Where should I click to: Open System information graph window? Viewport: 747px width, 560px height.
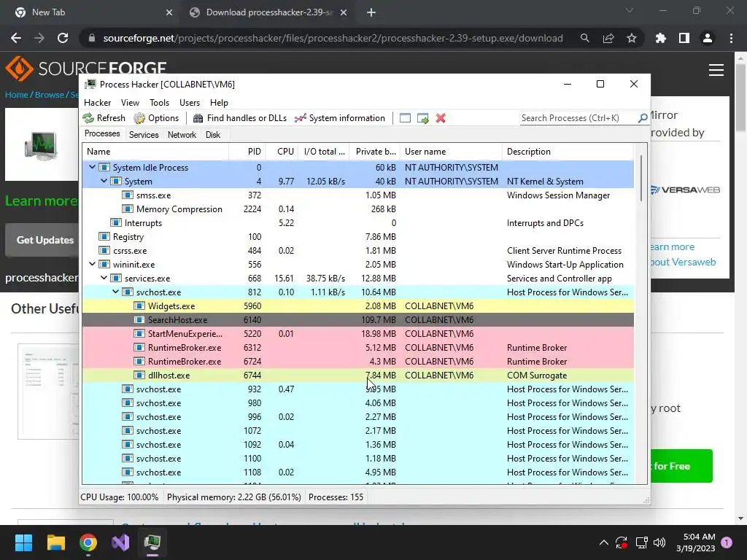tap(340, 118)
